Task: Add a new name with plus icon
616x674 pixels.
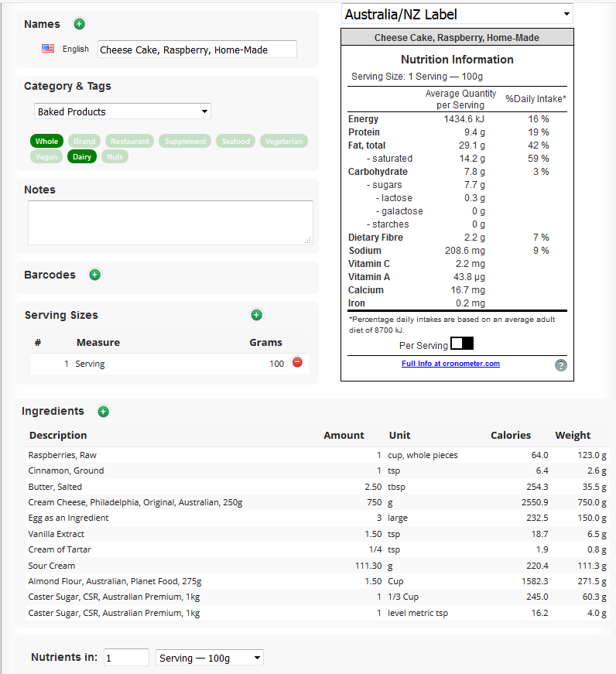Action: pos(79,24)
